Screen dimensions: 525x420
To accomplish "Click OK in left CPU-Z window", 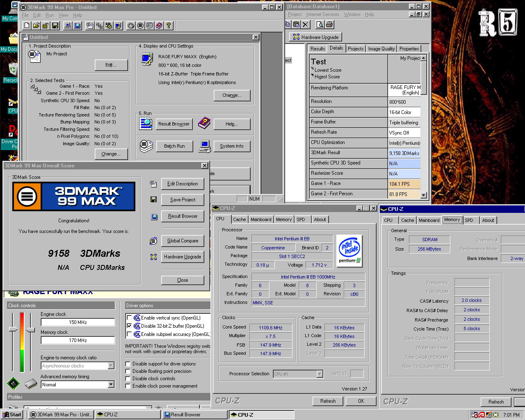I will [361, 401].
